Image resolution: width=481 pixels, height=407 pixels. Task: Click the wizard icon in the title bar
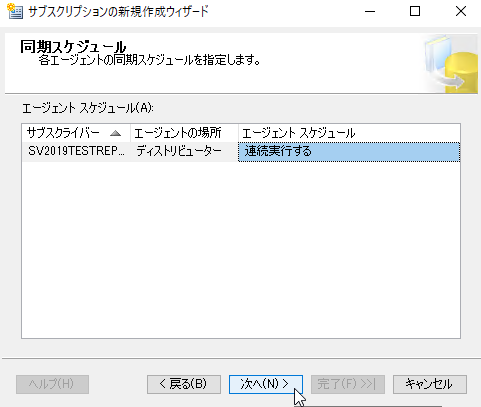tap(15, 11)
